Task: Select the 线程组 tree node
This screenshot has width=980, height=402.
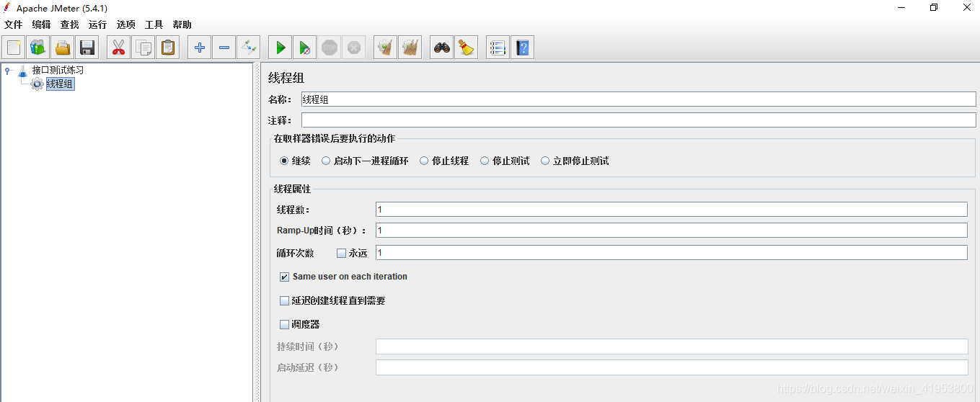Action: pos(60,84)
